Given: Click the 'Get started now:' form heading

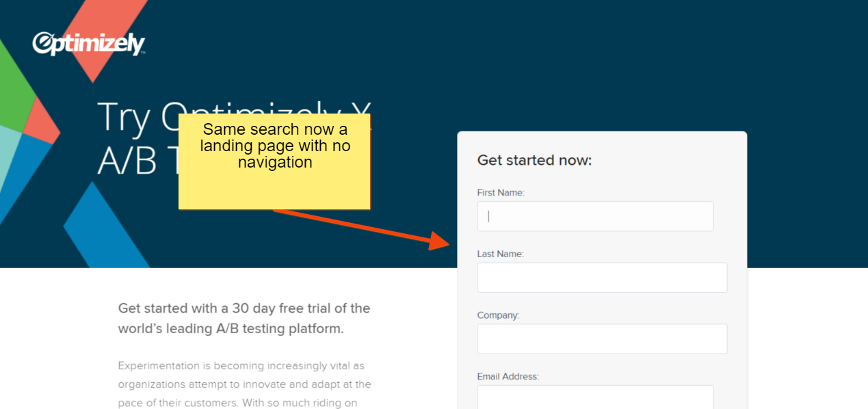Looking at the screenshot, I should pyautogui.click(x=534, y=160).
